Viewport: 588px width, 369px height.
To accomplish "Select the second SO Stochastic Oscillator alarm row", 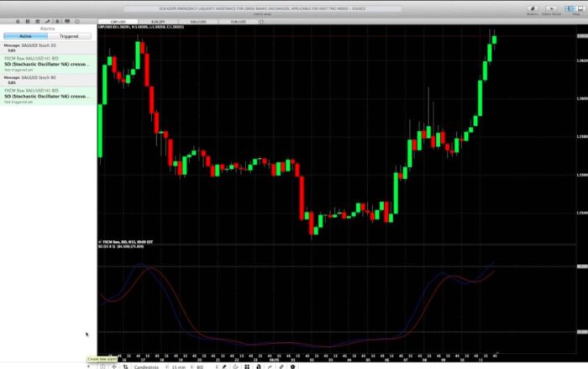I will coord(48,96).
